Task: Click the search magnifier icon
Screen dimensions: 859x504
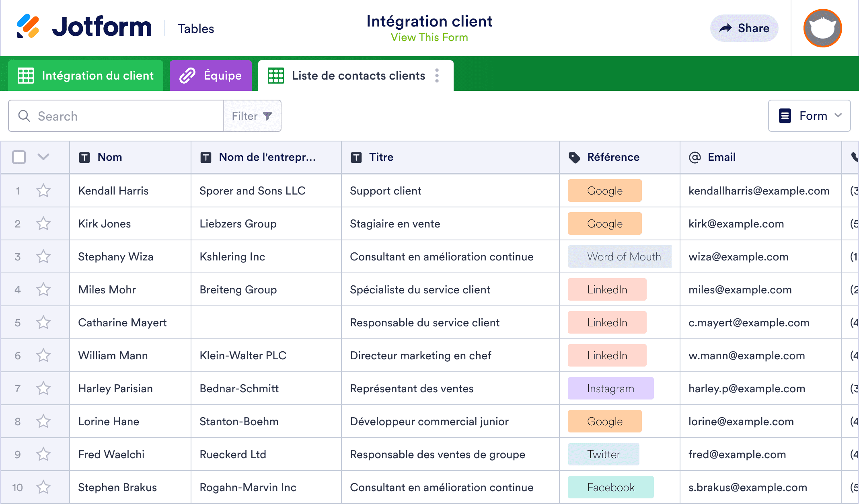Action: [24, 116]
